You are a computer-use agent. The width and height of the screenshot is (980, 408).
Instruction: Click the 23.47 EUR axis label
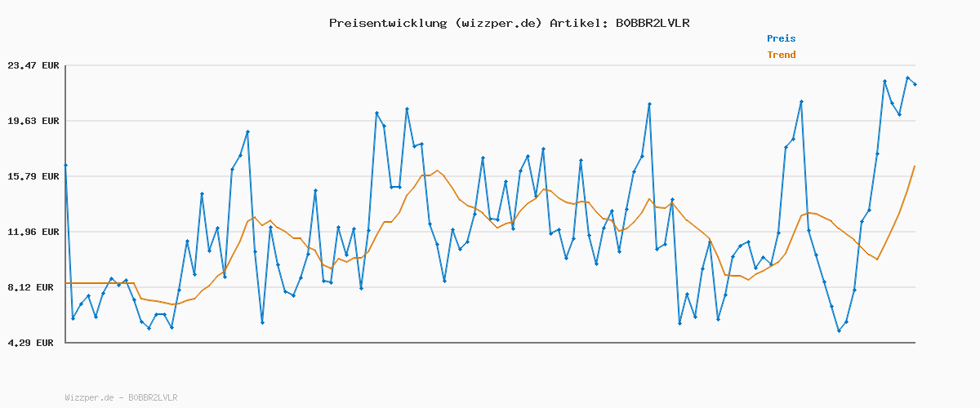pyautogui.click(x=33, y=65)
